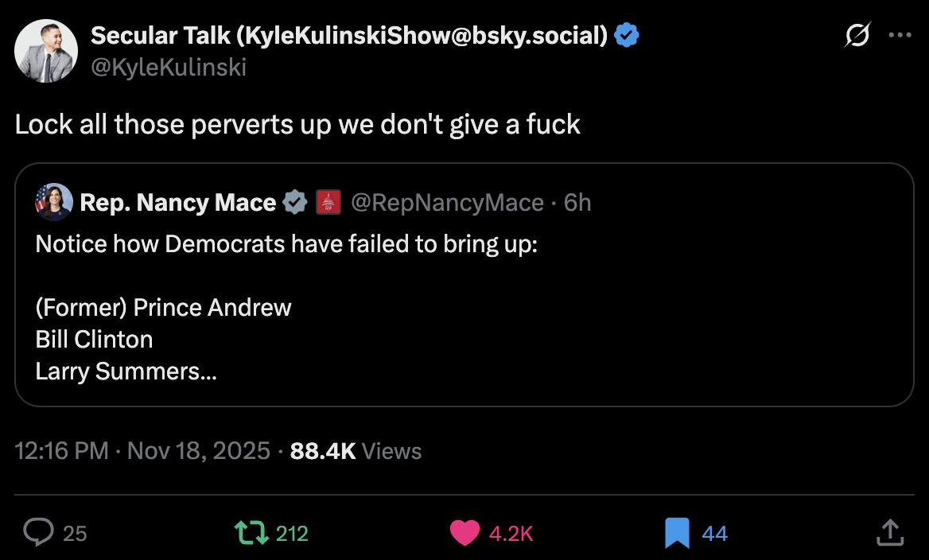Click the Grok icon at top right
Screen dimensions: 929x560
[x=858, y=36]
